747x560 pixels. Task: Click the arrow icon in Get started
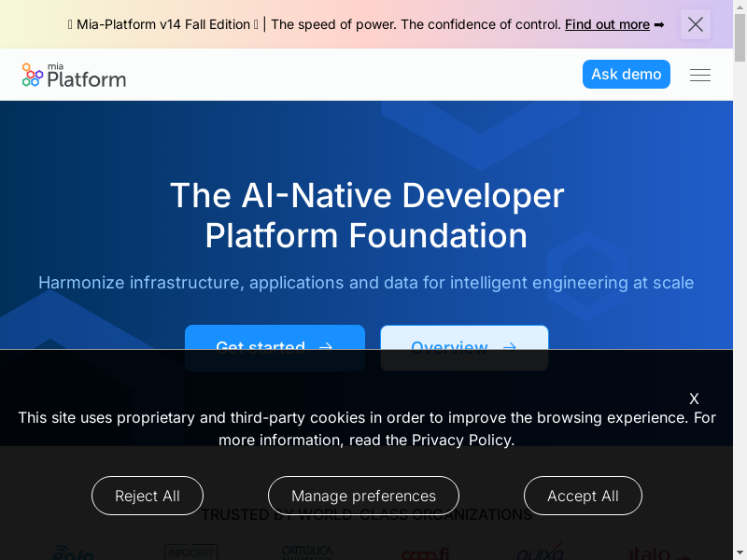tap(326, 347)
